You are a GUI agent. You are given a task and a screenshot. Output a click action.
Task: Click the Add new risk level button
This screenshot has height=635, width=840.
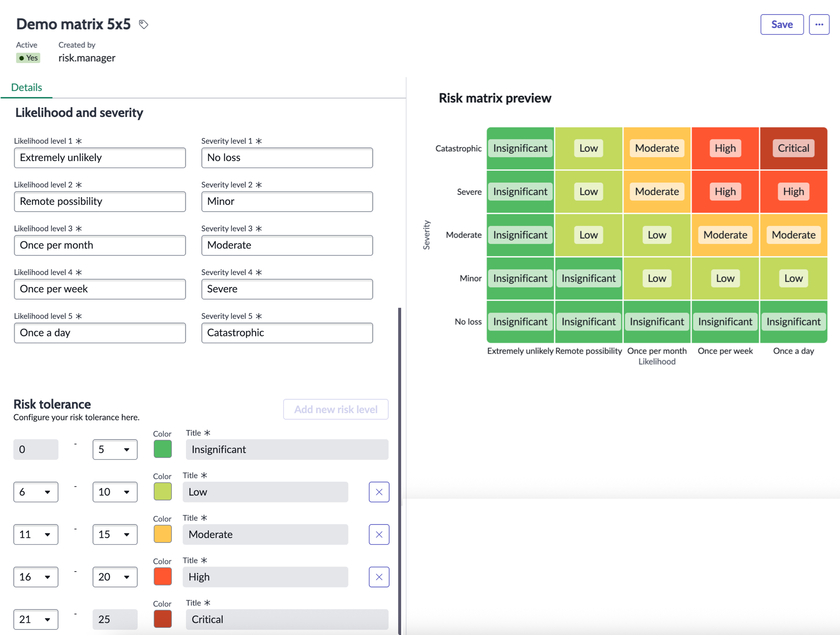(x=336, y=409)
